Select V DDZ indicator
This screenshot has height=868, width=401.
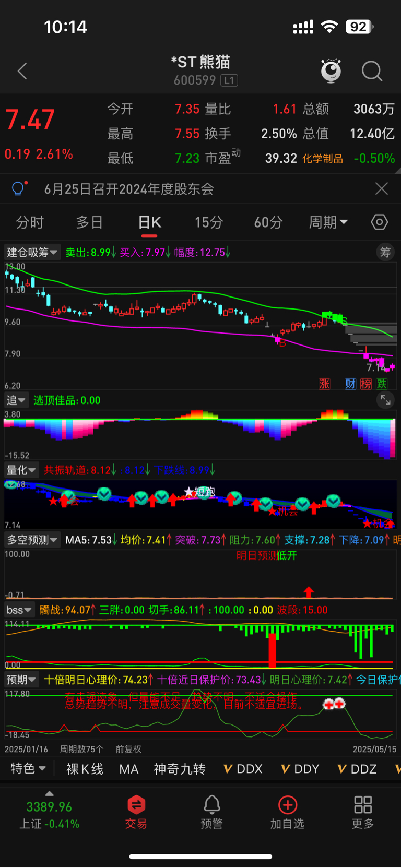coord(357,769)
